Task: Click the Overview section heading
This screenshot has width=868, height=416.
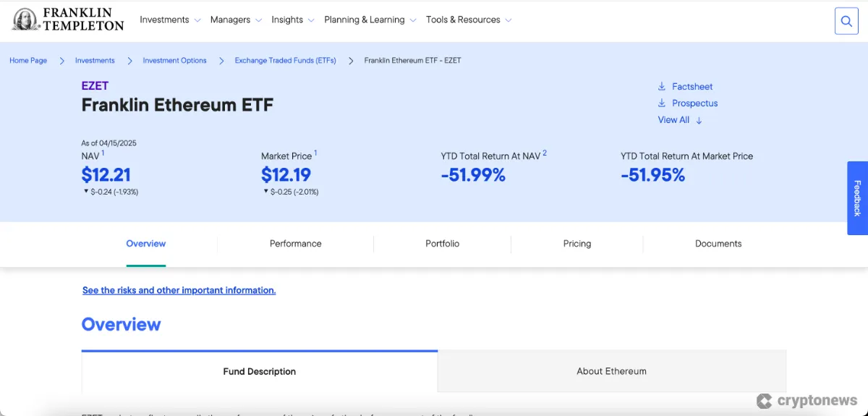Action: coord(121,324)
